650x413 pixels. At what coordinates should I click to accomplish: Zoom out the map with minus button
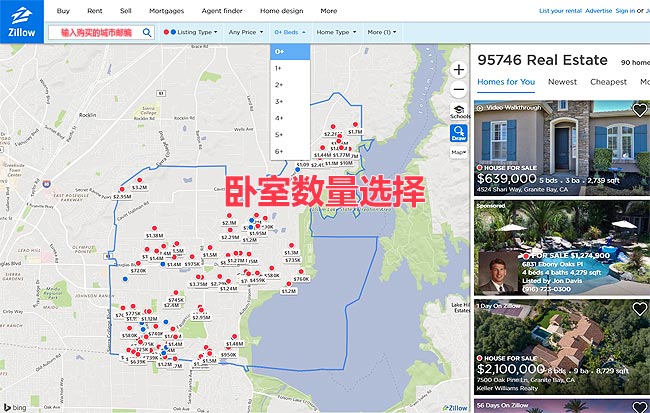pyautogui.click(x=458, y=89)
